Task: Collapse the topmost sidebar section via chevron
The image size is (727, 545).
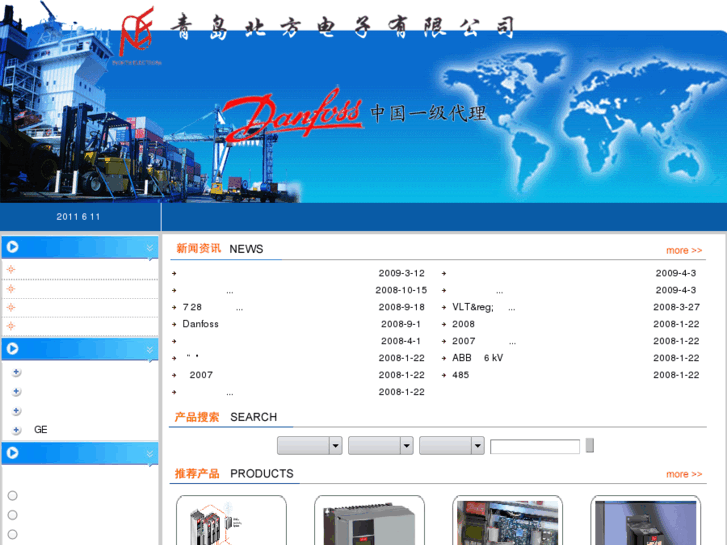Action: [x=150, y=248]
